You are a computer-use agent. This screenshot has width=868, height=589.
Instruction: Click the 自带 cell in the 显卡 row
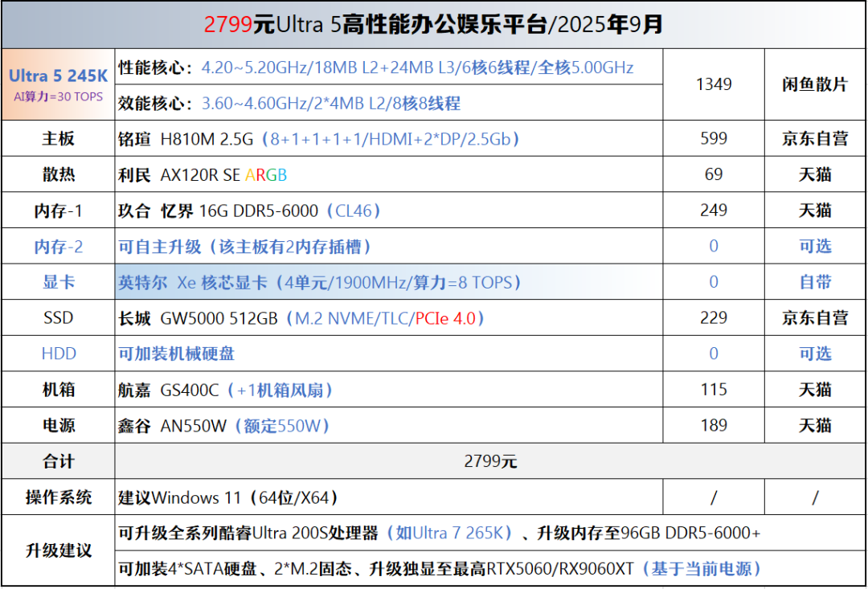pos(814,283)
